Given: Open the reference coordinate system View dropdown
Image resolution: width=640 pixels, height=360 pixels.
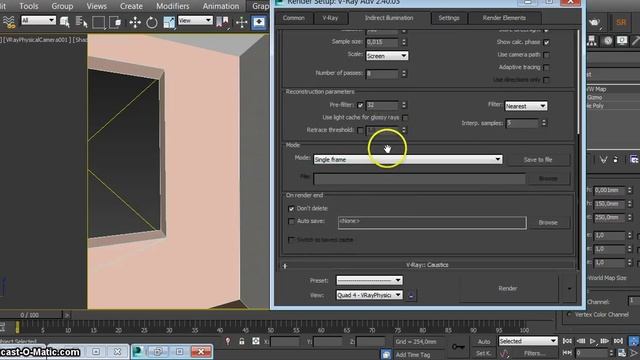Looking at the screenshot, I should [195, 20].
